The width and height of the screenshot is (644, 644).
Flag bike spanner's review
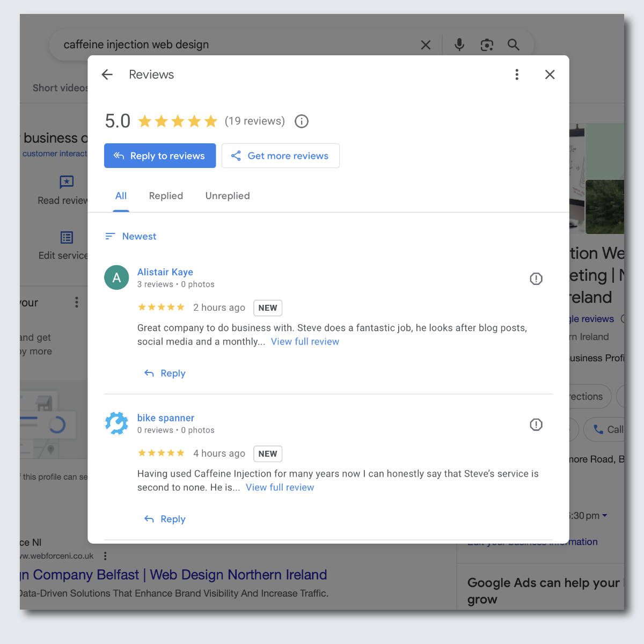tap(536, 425)
